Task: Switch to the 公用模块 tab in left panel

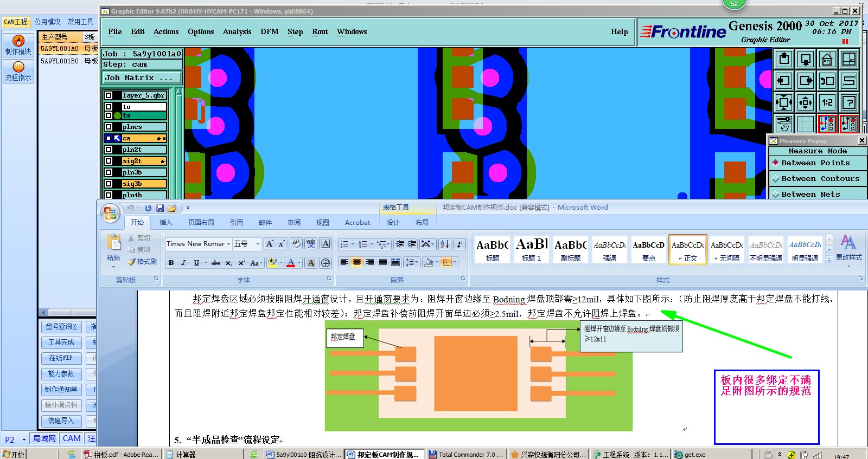Action: coord(48,22)
